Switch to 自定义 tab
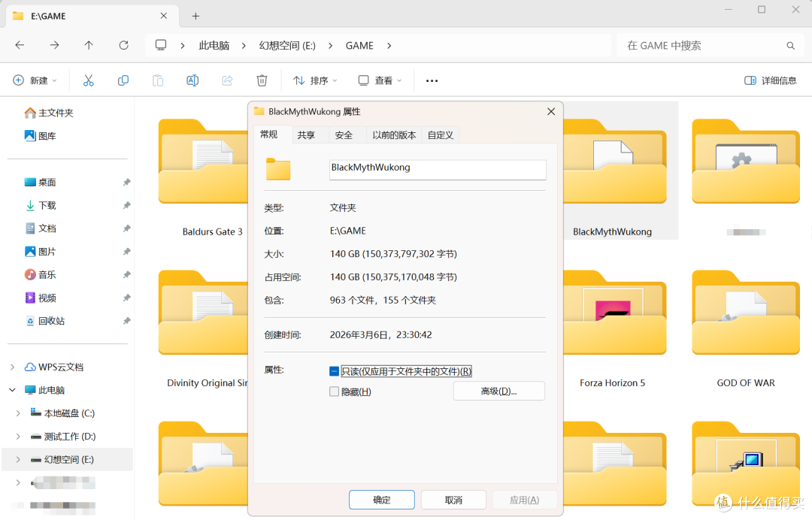The image size is (812, 520). click(441, 135)
